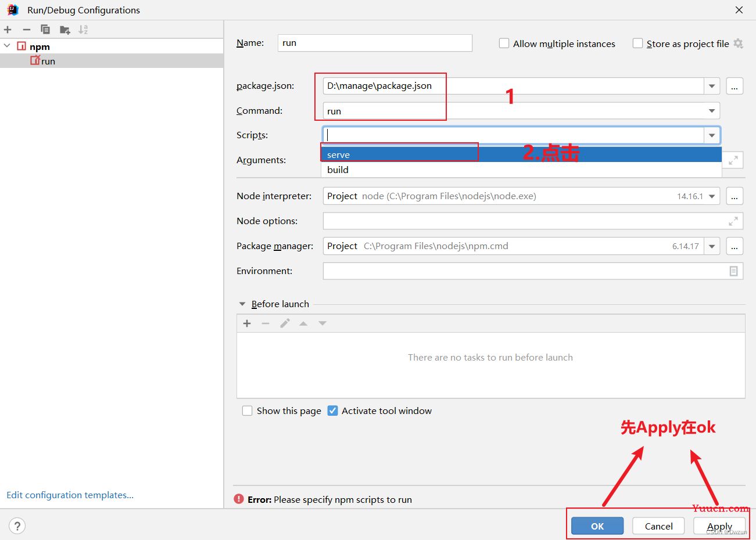Browse for a package manager
756x540 pixels.
point(734,246)
